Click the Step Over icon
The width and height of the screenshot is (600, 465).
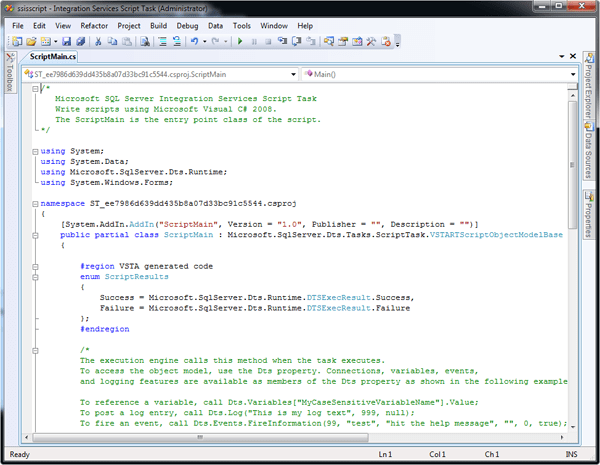[x=297, y=41]
